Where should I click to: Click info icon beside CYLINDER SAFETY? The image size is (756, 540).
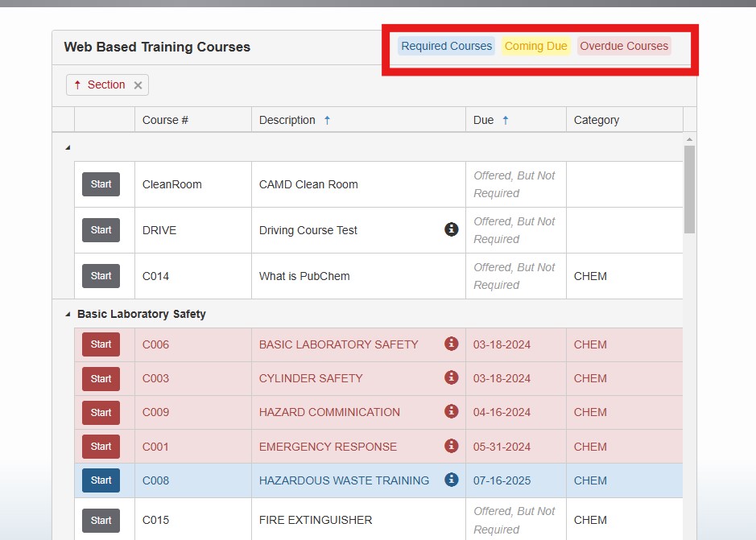(x=451, y=377)
